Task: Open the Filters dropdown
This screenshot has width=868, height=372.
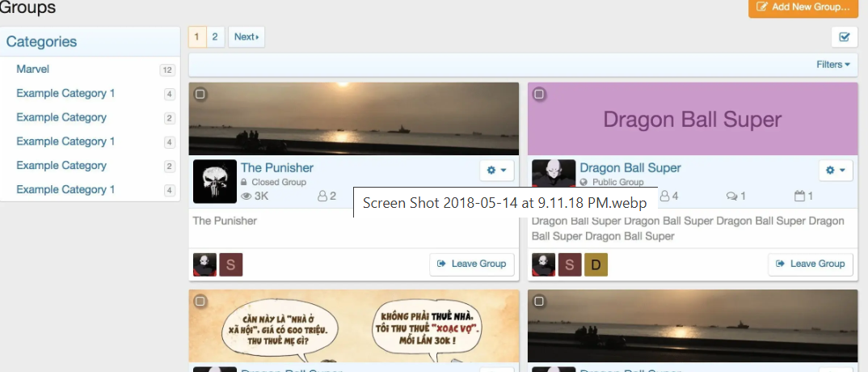Action: tap(832, 65)
